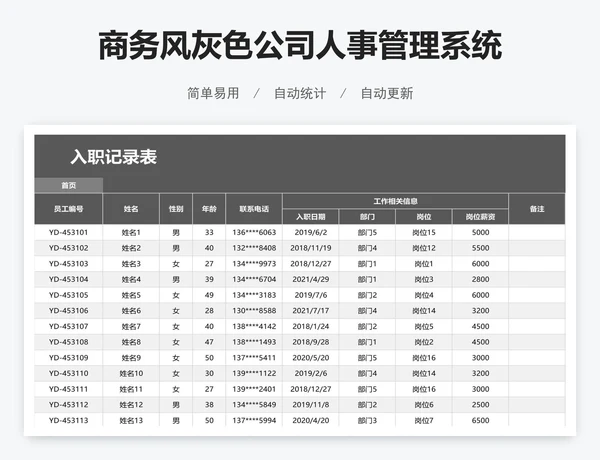Click age cell 49
600x460 pixels.
209,295
